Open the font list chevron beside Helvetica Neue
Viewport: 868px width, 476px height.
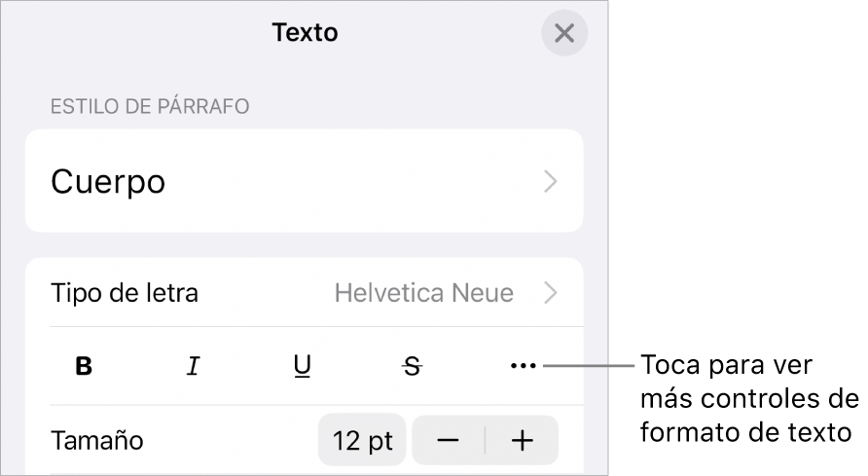coord(551,292)
